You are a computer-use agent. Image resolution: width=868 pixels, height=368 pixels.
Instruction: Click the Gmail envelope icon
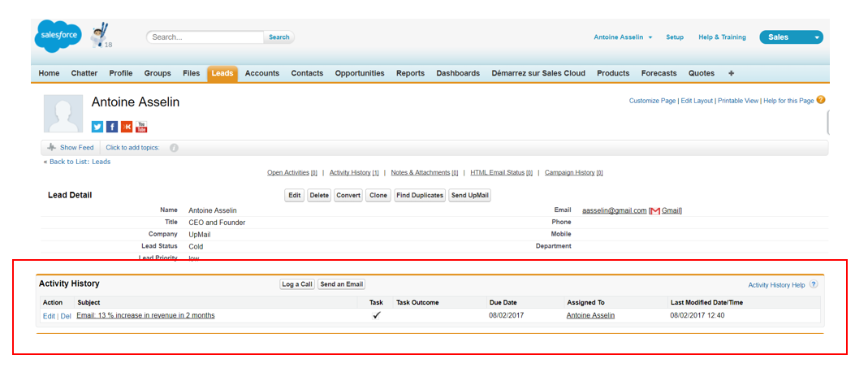click(655, 210)
